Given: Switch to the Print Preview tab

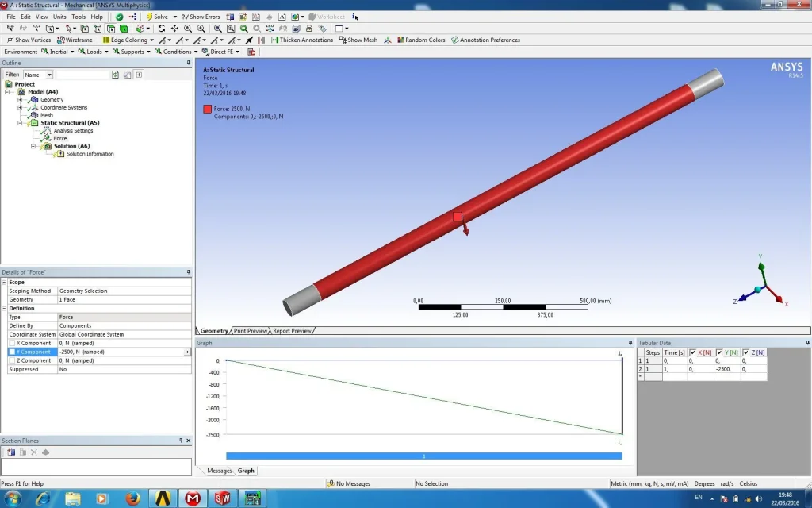Looking at the screenshot, I should click(x=251, y=330).
